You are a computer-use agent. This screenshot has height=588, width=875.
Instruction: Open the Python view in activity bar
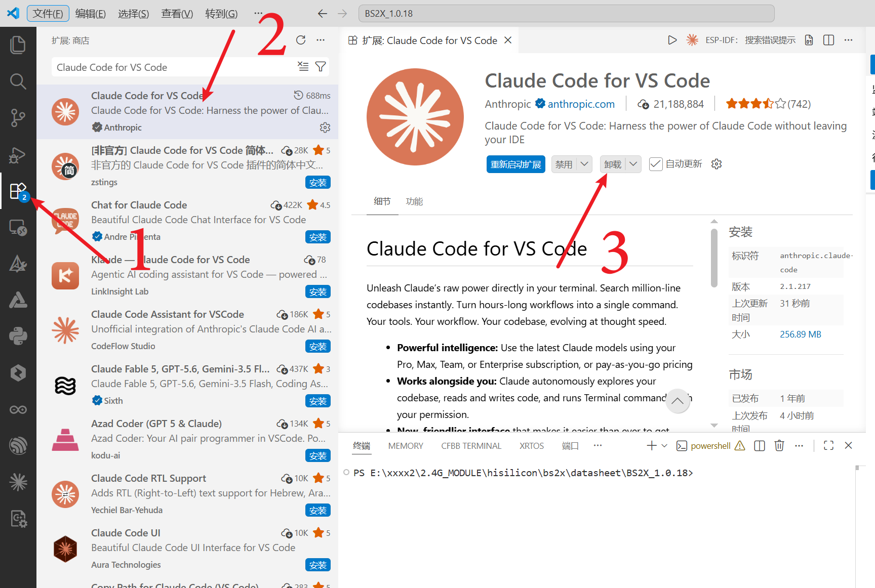coord(18,336)
